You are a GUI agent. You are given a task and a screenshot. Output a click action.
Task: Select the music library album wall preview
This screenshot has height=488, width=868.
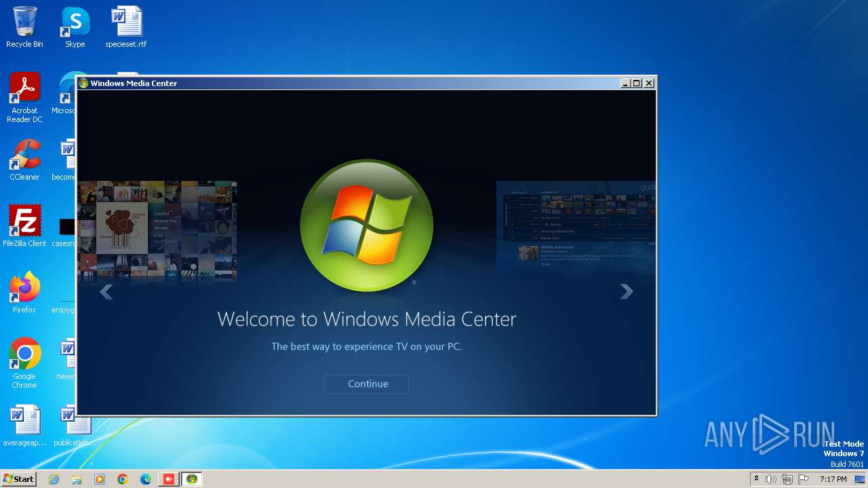[x=157, y=230]
